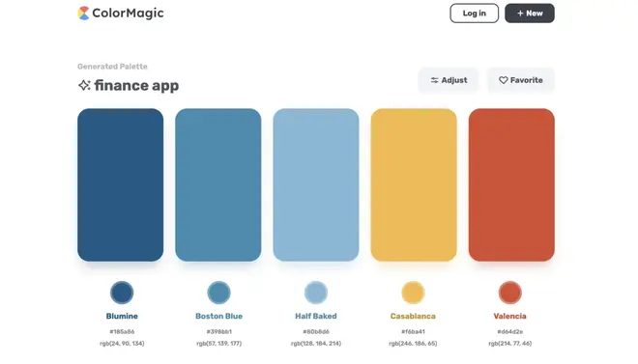Select the large Valencia red swatch
The width and height of the screenshot is (638, 364).
pos(511,184)
